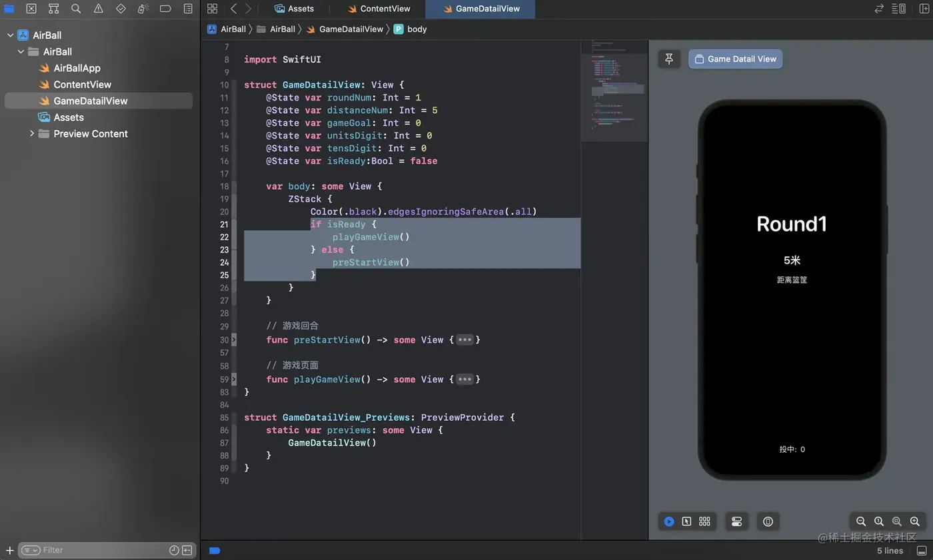Open the navigator filter options dropdown

point(31,550)
